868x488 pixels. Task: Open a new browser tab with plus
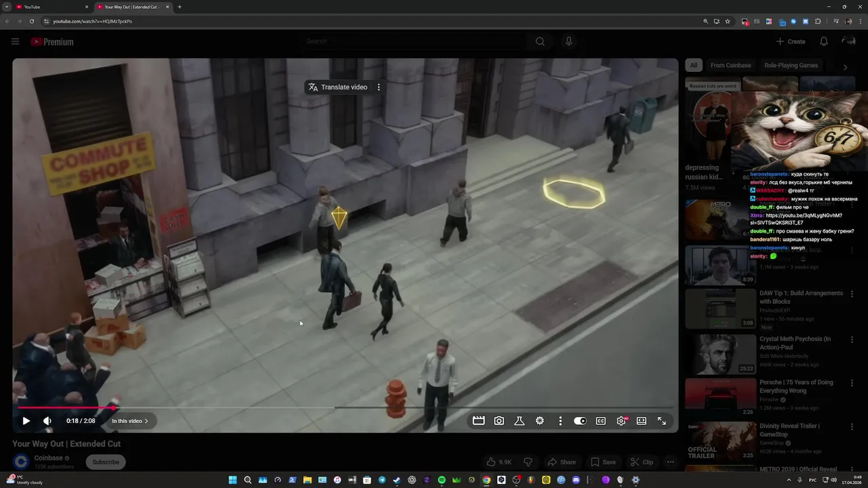[179, 7]
